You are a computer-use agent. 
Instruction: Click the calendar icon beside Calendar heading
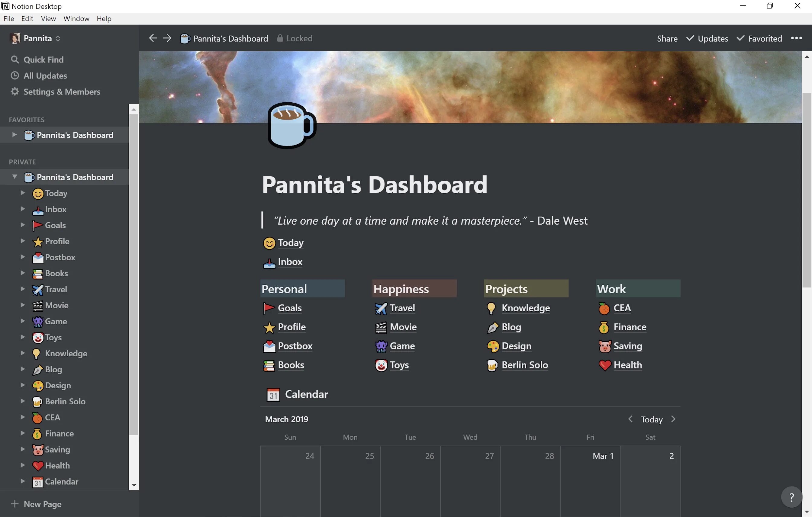pyautogui.click(x=273, y=394)
